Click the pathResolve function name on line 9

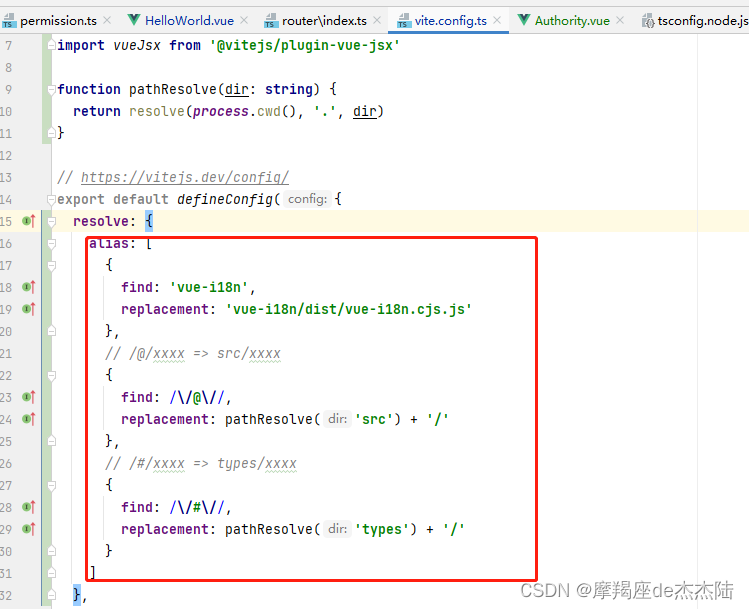[x=173, y=89]
